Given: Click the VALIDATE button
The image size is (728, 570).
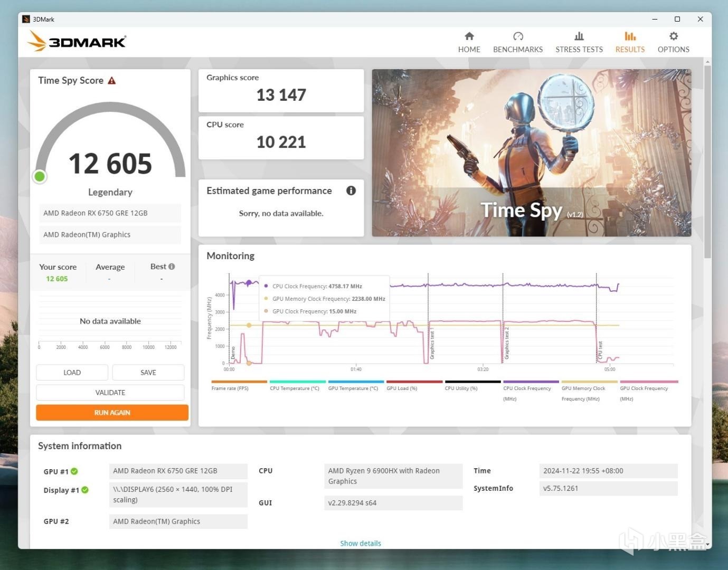Looking at the screenshot, I should pos(110,393).
